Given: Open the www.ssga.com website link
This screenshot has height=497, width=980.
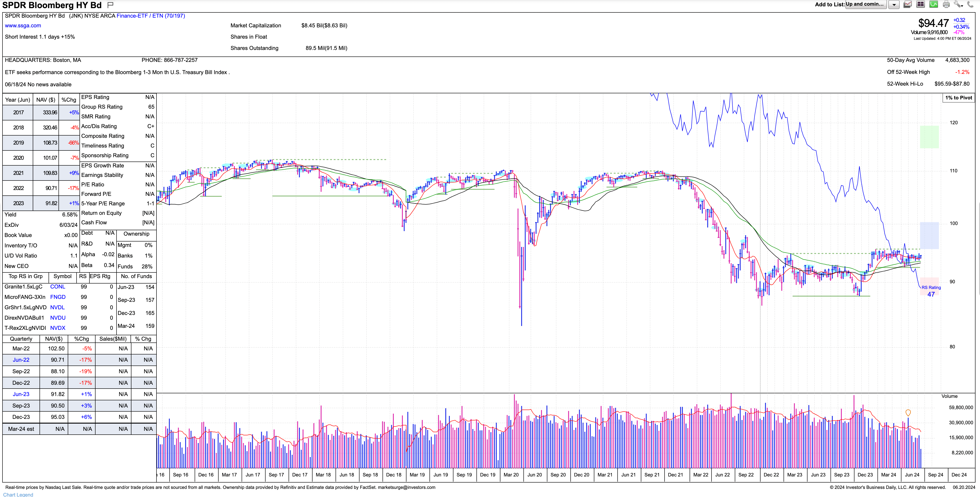Looking at the screenshot, I should (x=23, y=26).
